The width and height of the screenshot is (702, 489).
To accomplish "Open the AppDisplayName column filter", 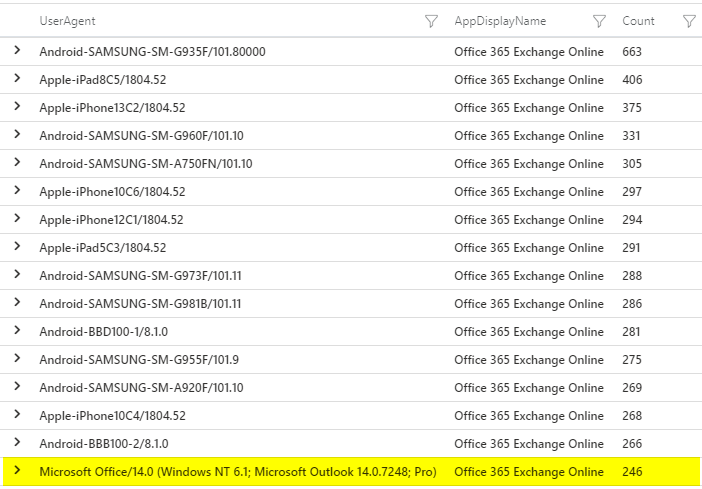I will [599, 21].
